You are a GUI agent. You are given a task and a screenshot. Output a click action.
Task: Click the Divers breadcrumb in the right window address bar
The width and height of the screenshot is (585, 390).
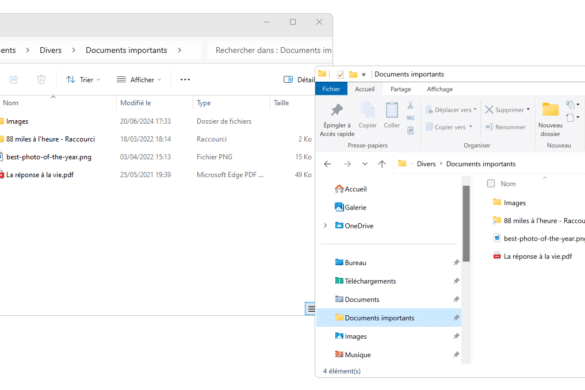(426, 164)
